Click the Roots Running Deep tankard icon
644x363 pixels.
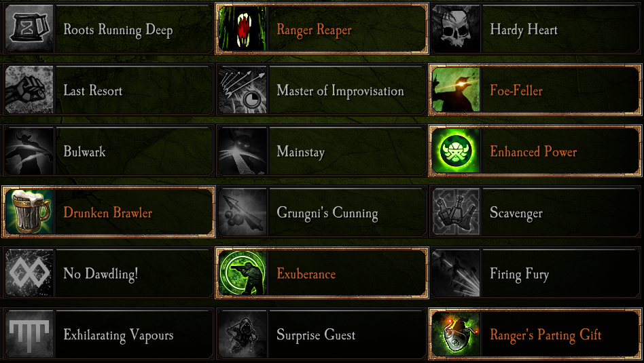point(29,28)
